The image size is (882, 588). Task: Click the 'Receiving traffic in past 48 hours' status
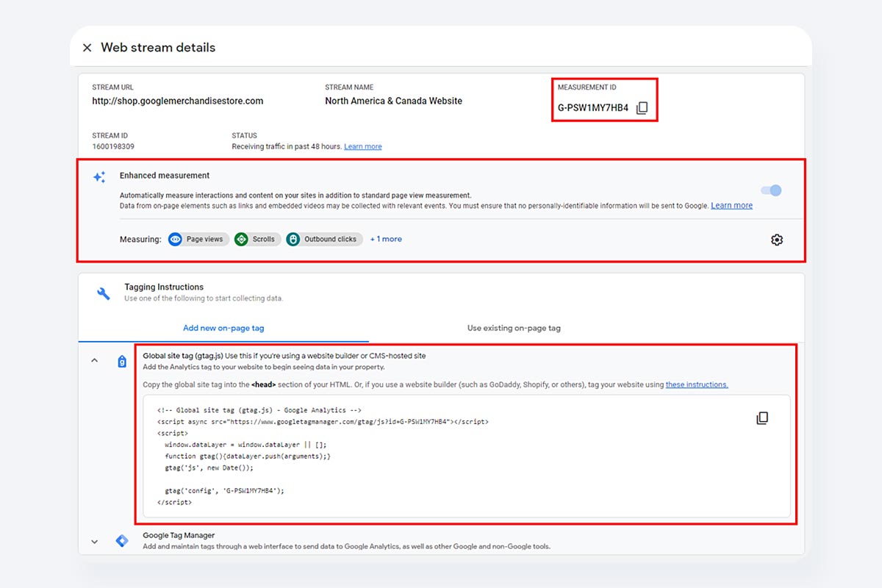tap(287, 146)
